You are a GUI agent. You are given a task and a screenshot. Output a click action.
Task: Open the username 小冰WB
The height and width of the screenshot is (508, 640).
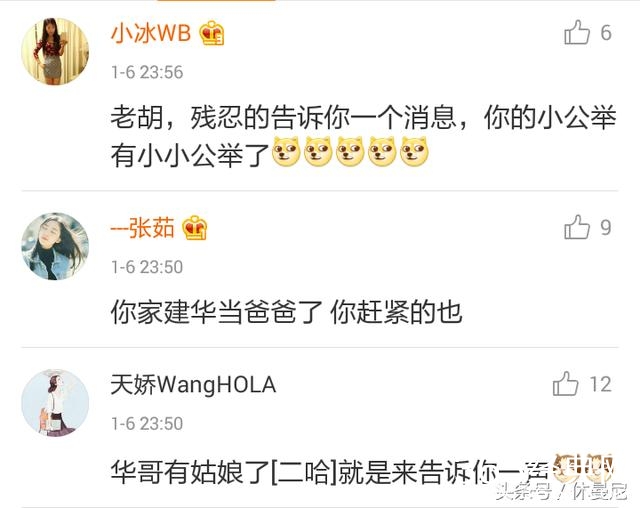151,33
